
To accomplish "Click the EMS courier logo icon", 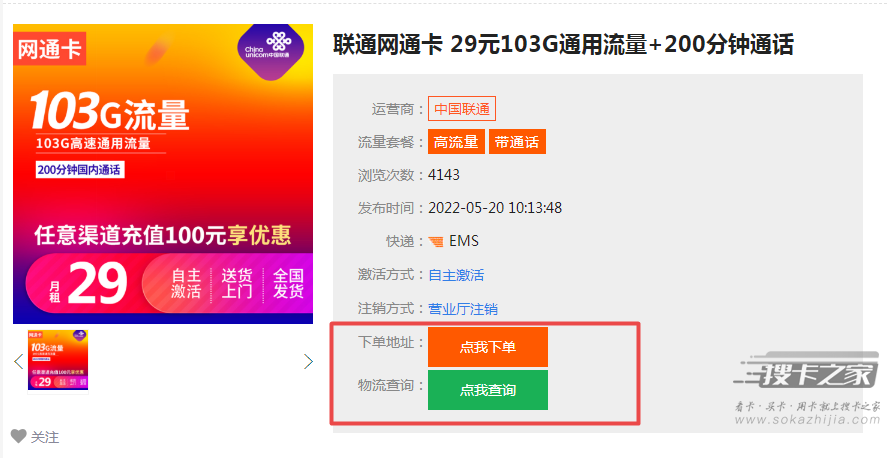I will 436,241.
